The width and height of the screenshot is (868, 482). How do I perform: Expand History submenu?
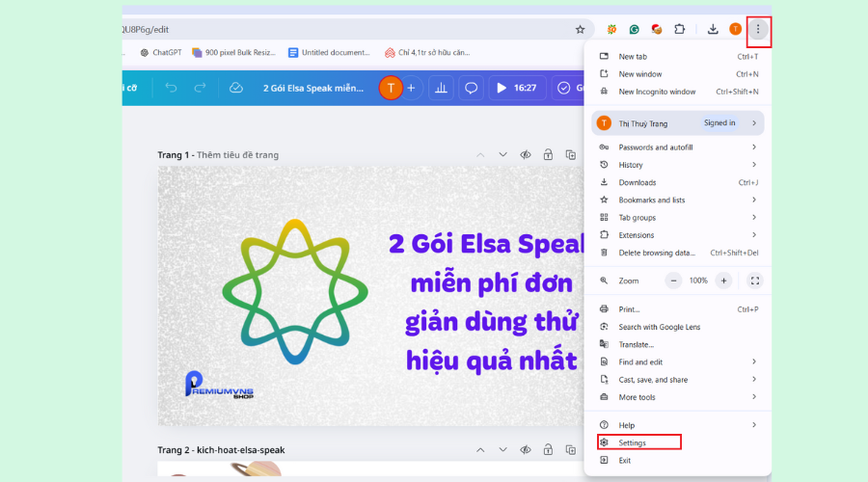678,165
